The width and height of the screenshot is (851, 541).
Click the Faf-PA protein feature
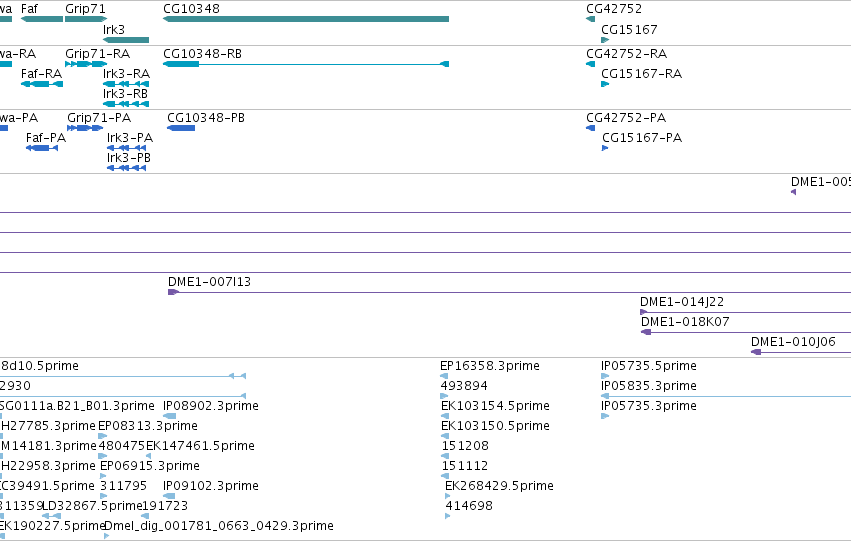point(42,148)
